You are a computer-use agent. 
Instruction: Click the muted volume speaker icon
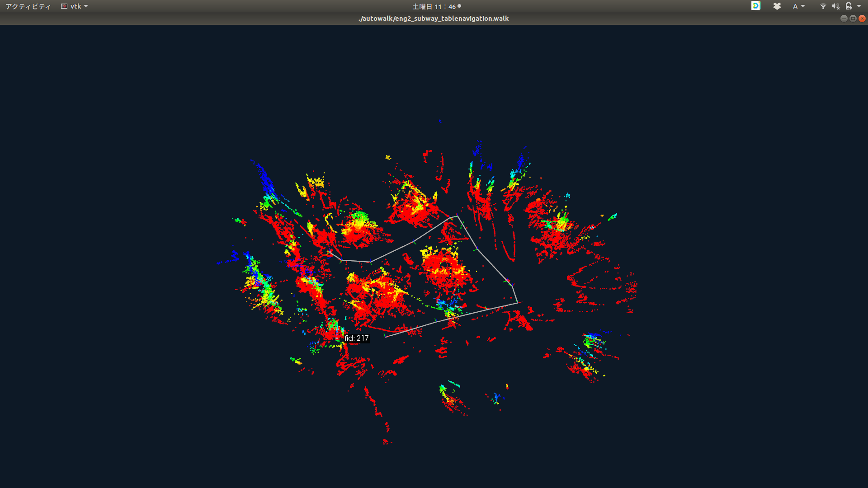(835, 6)
